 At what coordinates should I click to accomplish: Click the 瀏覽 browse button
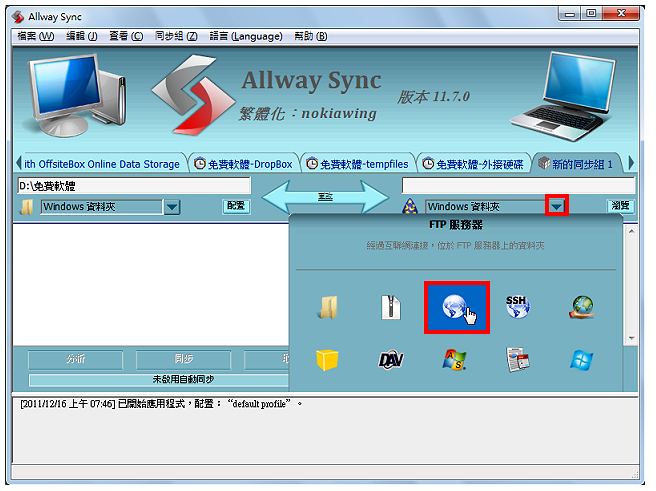point(620,206)
